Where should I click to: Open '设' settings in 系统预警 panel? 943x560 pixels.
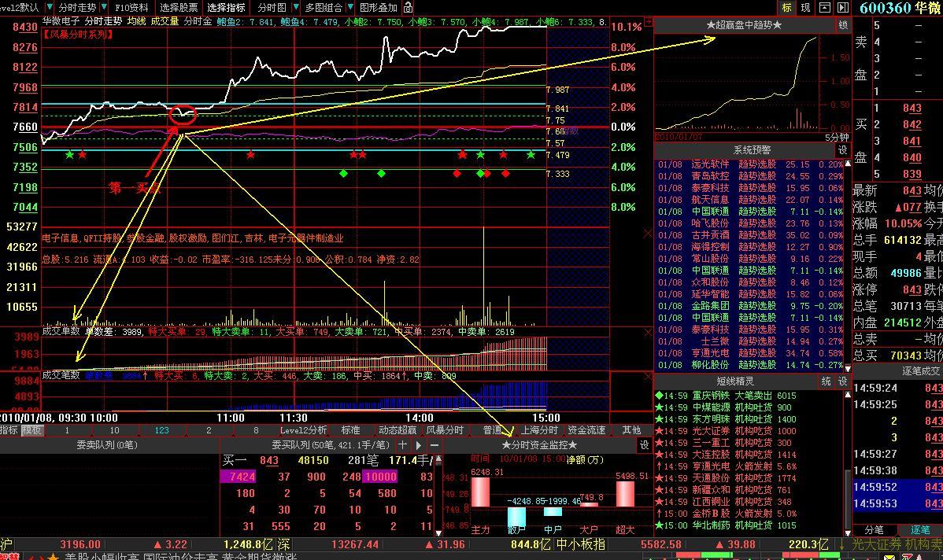[x=842, y=150]
